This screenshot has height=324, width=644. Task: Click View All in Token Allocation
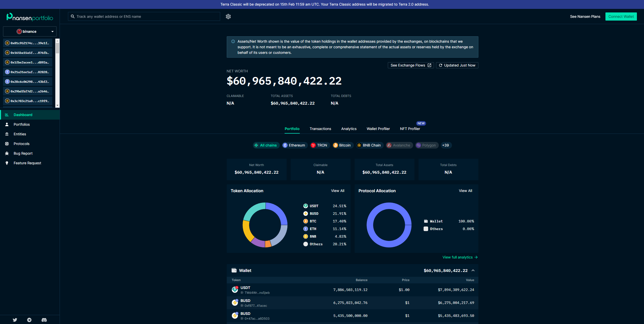(338, 191)
